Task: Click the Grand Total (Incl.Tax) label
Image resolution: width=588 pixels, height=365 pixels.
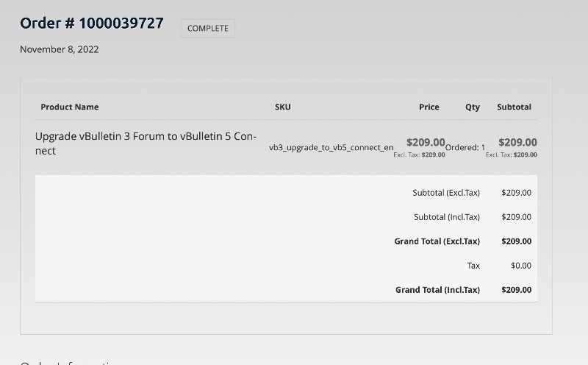Action: 437,290
